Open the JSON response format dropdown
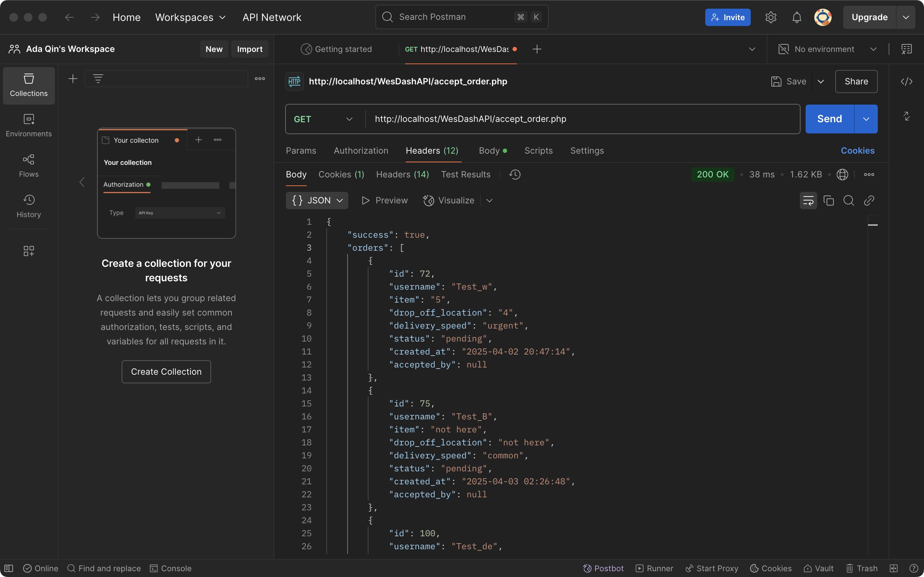Viewport: 924px width, 577px height. [317, 201]
